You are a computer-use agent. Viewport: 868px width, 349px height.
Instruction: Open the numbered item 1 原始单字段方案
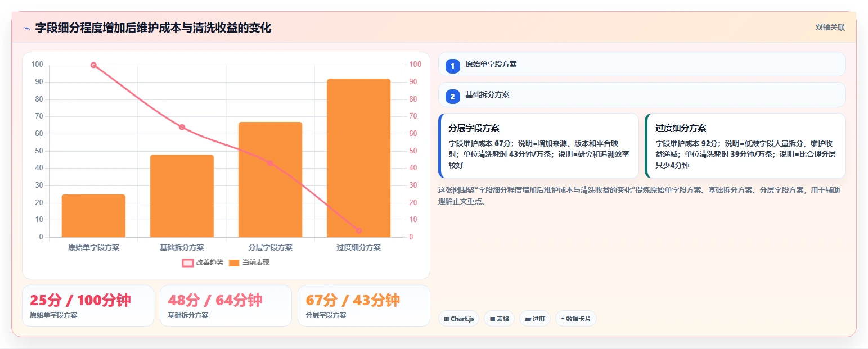pos(642,64)
